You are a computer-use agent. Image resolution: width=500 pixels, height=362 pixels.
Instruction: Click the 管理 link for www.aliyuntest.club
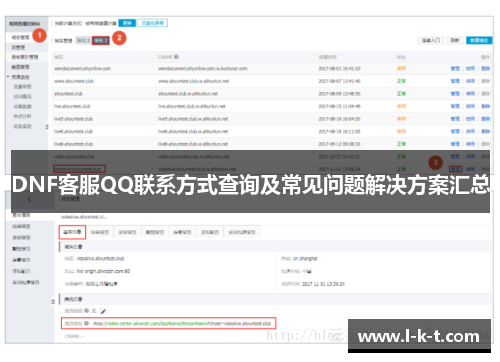click(x=455, y=81)
